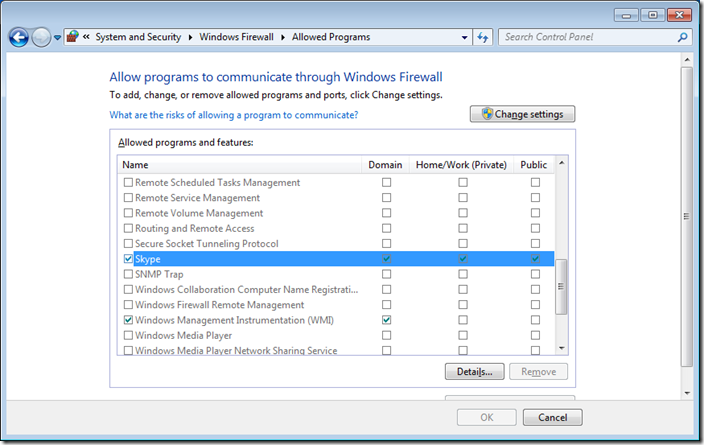The image size is (704, 445).
Task: Check SNMP Trap Public column checkbox
Action: pyautogui.click(x=535, y=274)
